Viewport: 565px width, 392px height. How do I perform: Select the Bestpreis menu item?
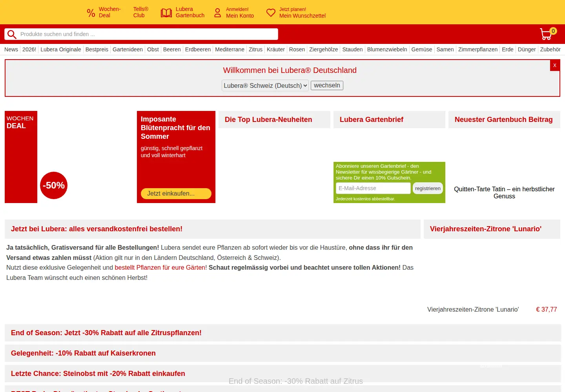[x=97, y=49]
